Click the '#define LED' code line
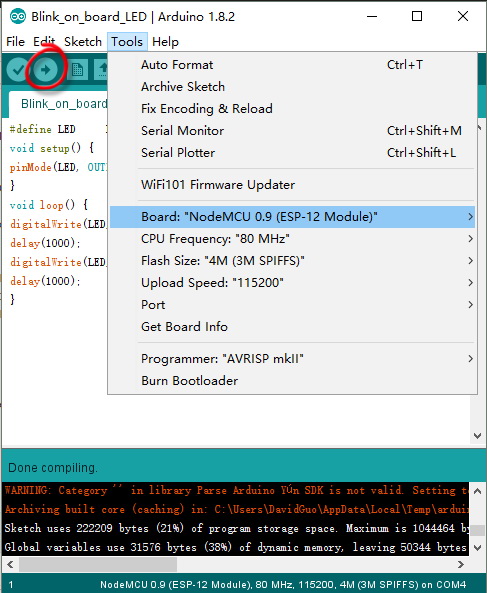 tap(42, 129)
